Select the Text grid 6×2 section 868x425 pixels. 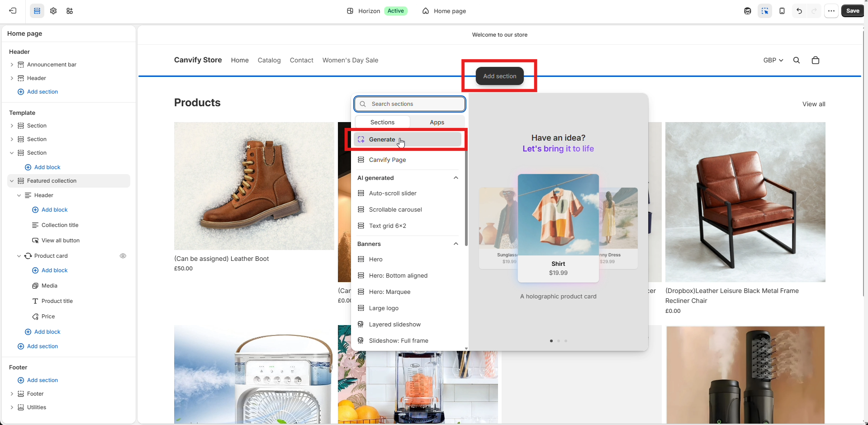pos(407,226)
